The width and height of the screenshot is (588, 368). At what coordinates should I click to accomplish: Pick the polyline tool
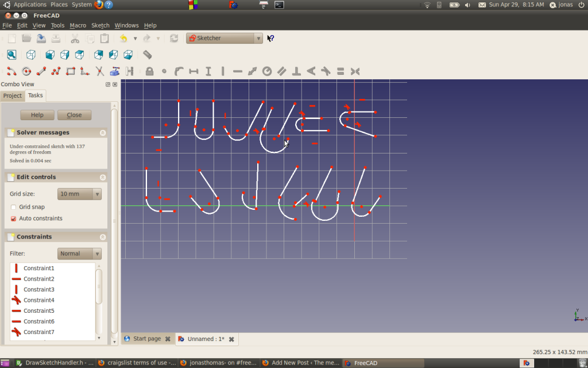tap(57, 71)
